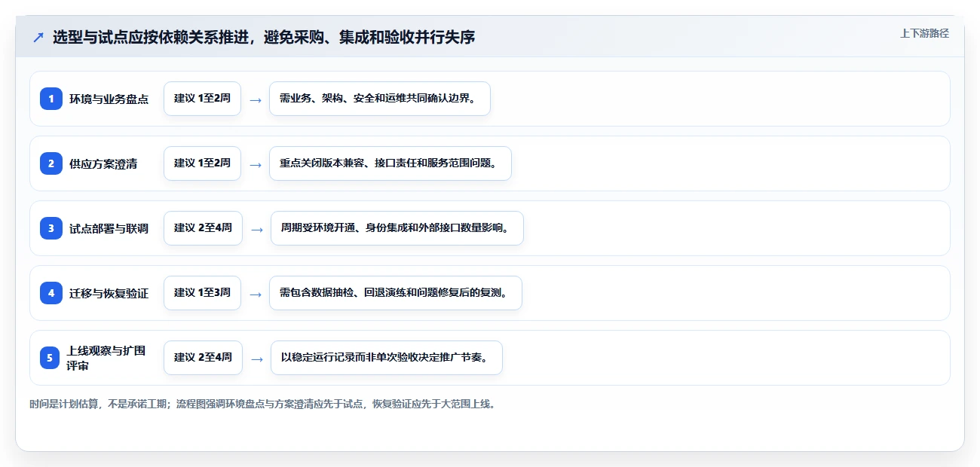Click 建议 2至4周 chip in 上线观察 row
Viewport: 980px width, 467px height.
tap(203, 358)
